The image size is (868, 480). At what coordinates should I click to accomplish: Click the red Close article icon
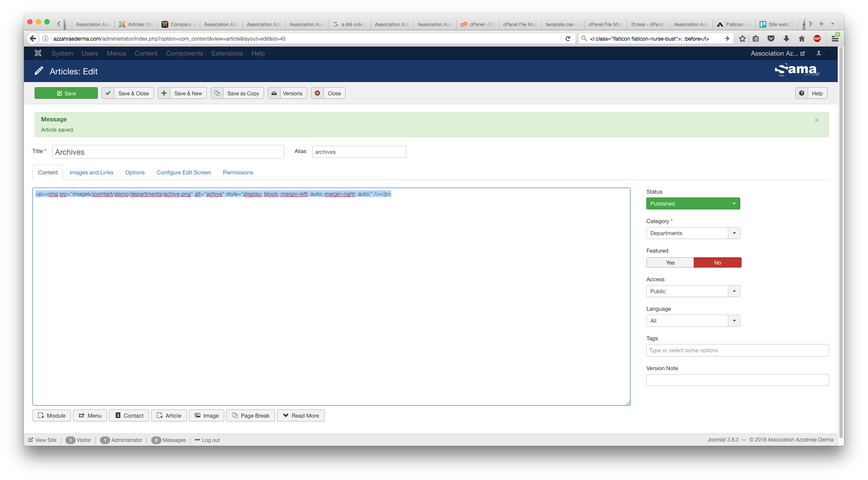317,93
